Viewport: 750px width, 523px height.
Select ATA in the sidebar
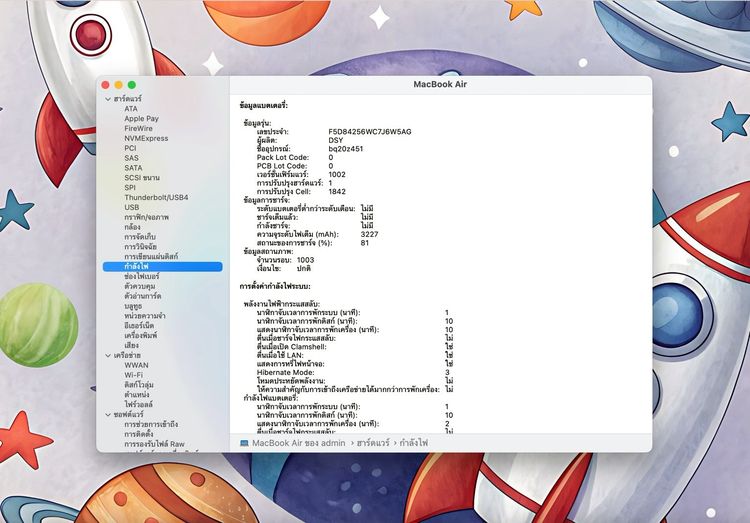point(131,109)
